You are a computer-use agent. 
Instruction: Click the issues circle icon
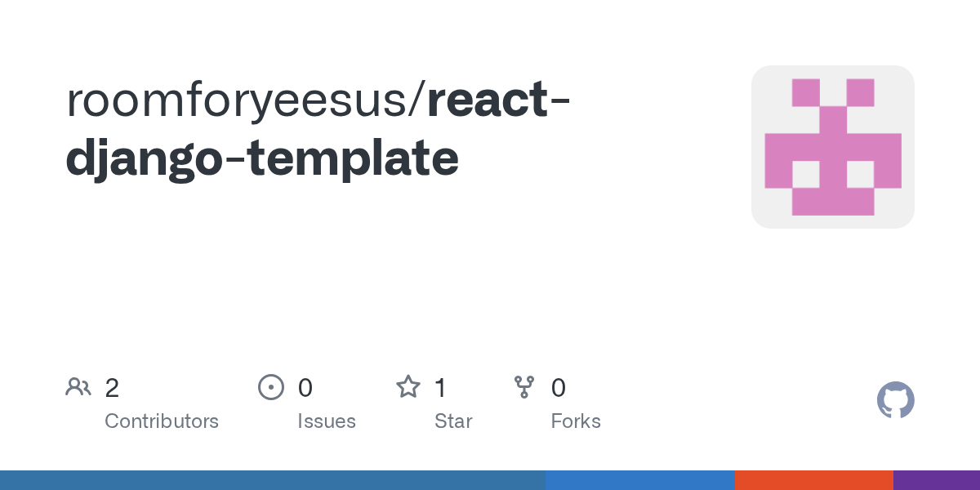tap(270, 387)
